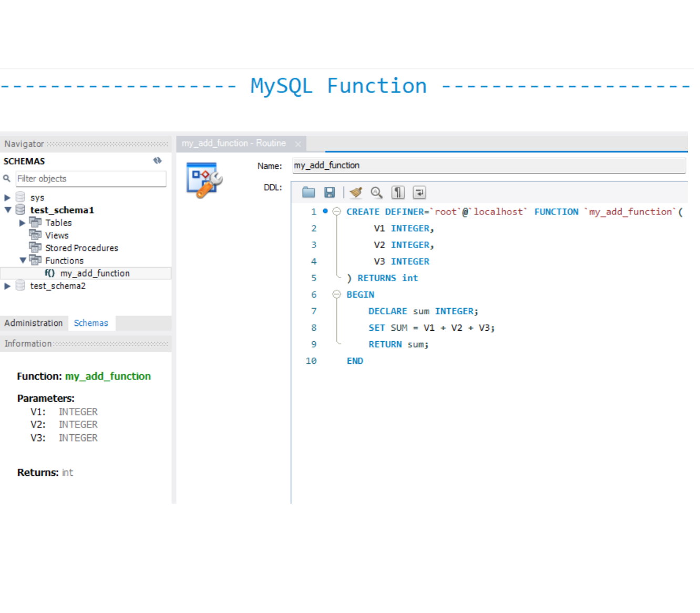Toggle word wrap in the DDL editor
The width and height of the screenshot is (700, 613).
pyautogui.click(x=419, y=192)
